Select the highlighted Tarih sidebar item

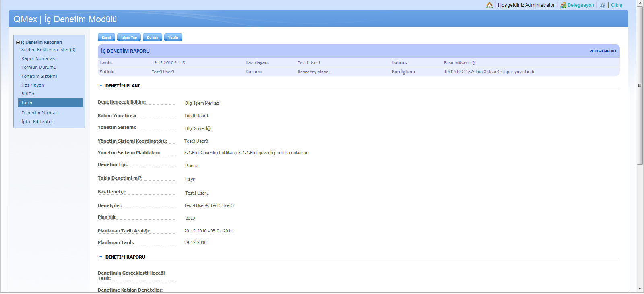pyautogui.click(x=50, y=103)
